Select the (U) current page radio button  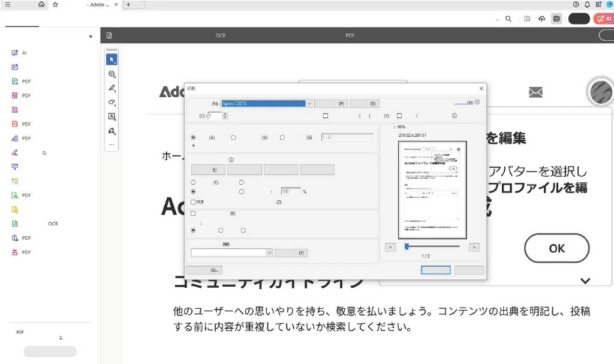233,137
